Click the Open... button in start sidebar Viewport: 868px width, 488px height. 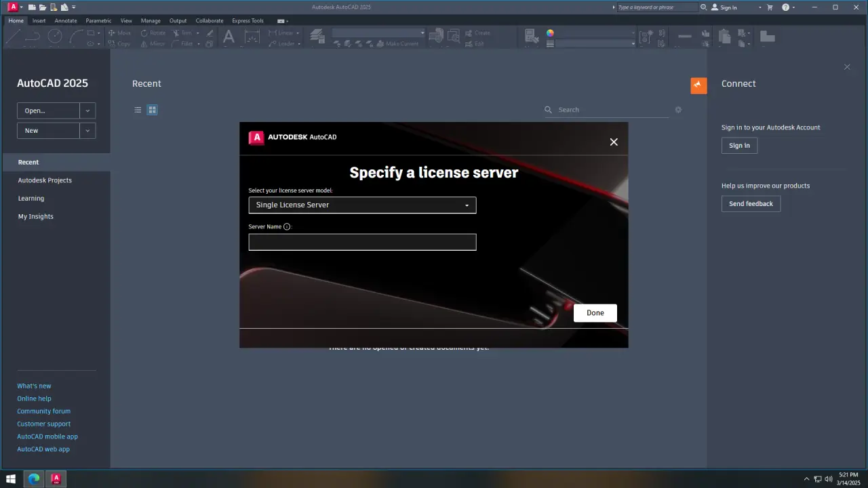[x=48, y=110]
